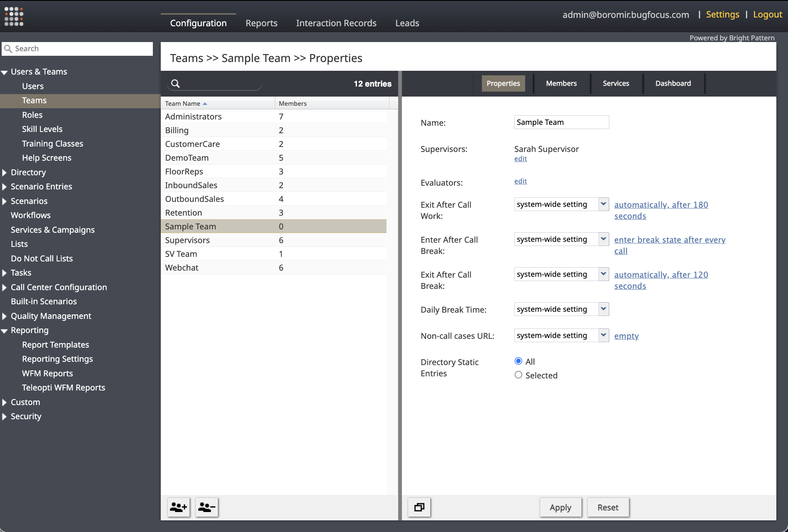Open Services & Campaigns in sidebar
This screenshot has width=788, height=532.
click(53, 230)
